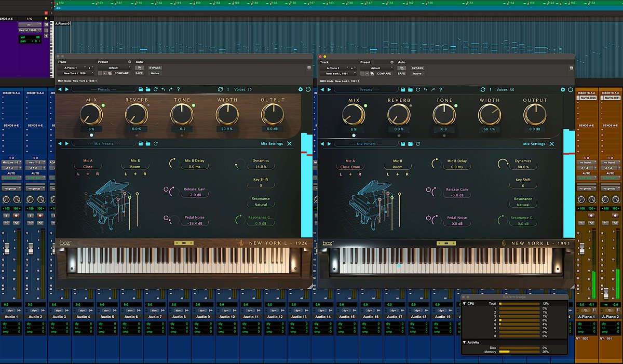
Task: Toggle Release Gain power in 1926 plugin
Action: (166, 190)
